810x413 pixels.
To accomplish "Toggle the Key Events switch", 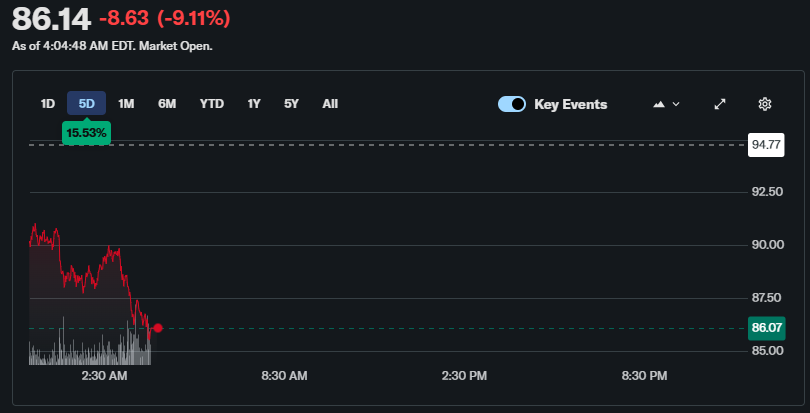I will [512, 104].
